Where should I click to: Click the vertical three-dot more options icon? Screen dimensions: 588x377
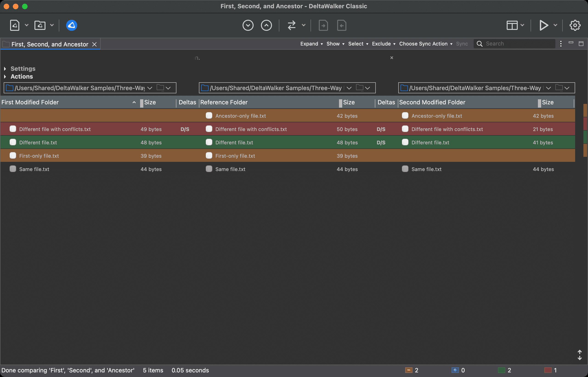561,44
